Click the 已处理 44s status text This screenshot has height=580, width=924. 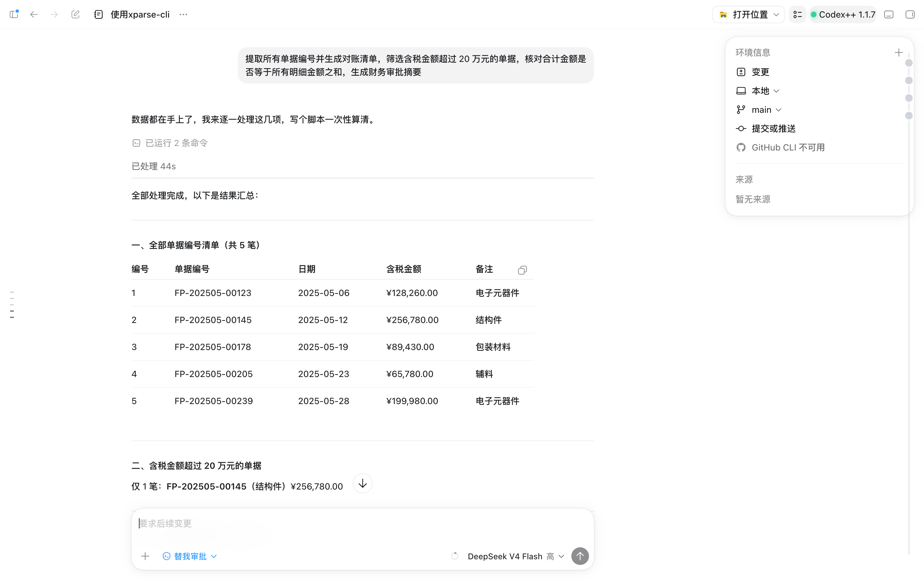point(153,167)
